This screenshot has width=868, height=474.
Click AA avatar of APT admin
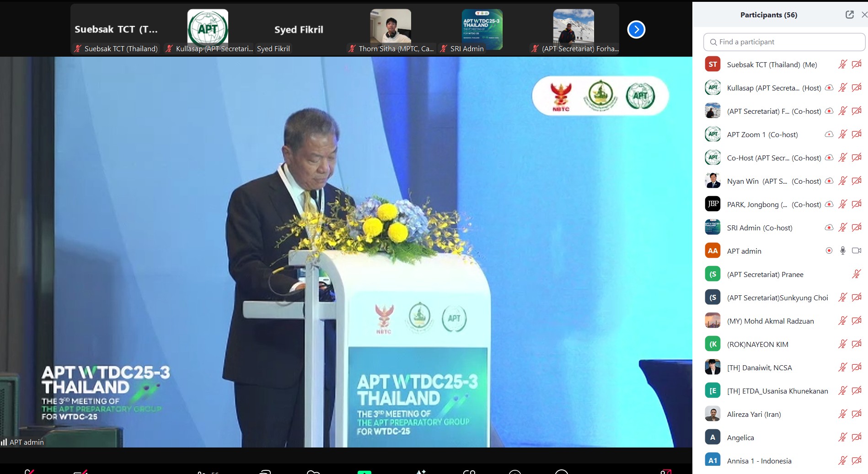point(713,250)
